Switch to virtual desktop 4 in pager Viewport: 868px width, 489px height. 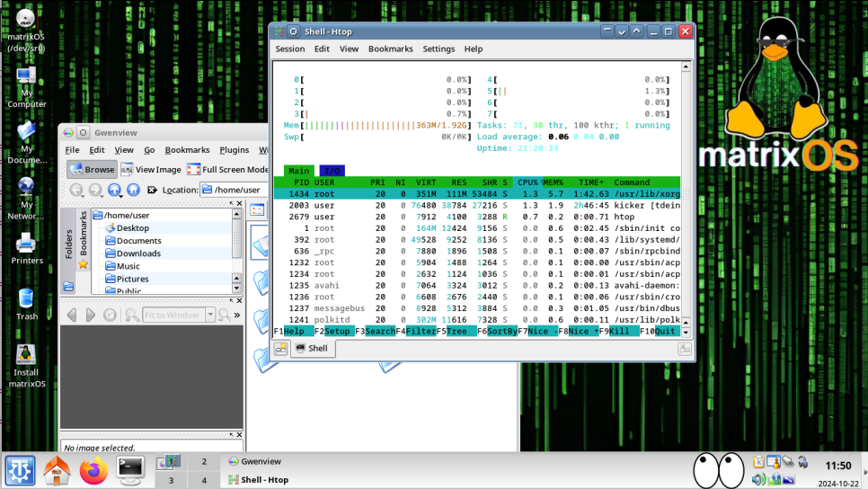pos(204,480)
